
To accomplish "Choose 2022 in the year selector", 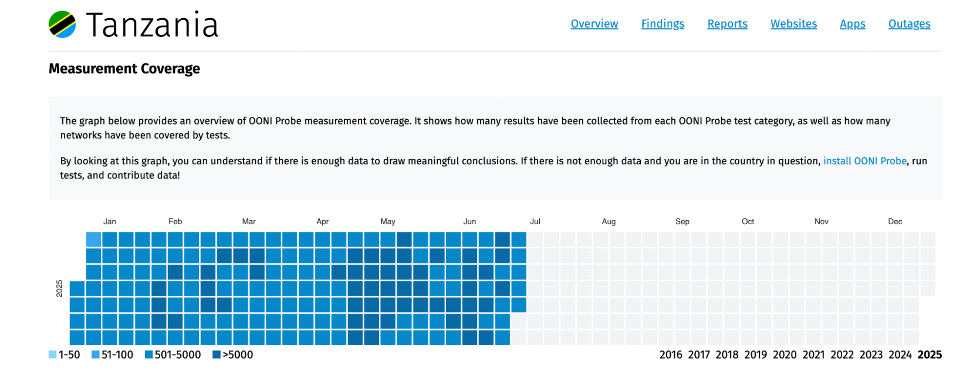I will tap(842, 355).
